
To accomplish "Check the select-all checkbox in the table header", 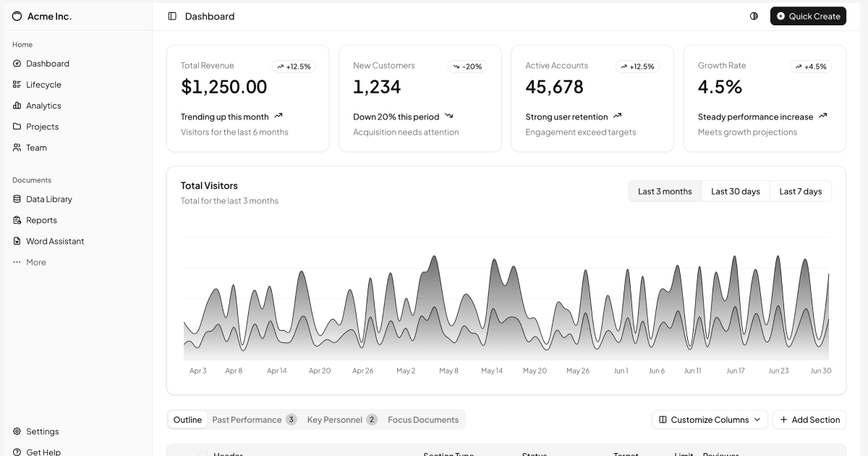I will coord(203,454).
